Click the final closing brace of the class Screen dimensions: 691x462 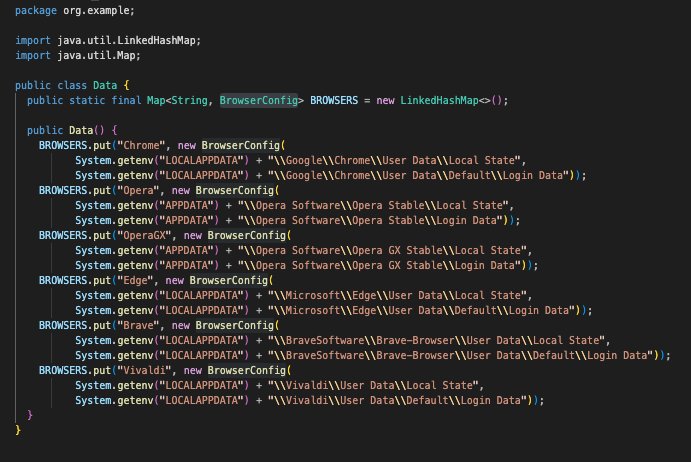coord(18,430)
